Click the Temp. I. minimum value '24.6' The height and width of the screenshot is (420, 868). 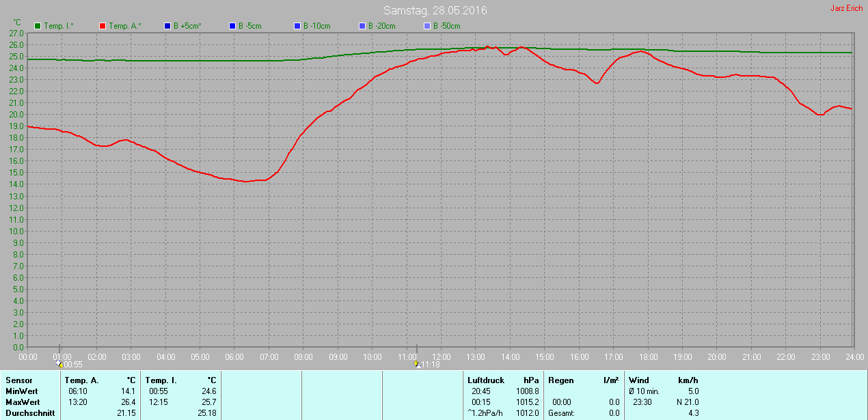209,391
